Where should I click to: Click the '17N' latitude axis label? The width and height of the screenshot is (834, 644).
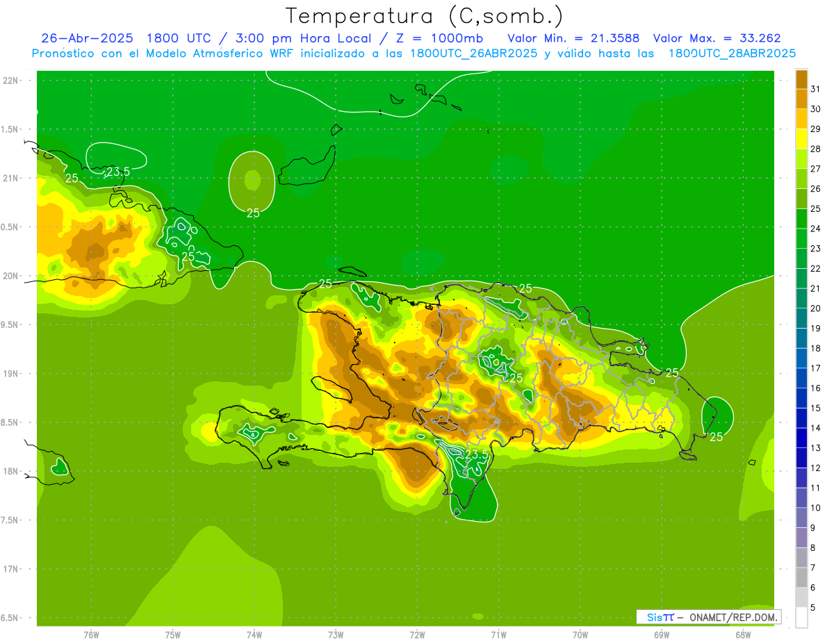tap(12, 570)
